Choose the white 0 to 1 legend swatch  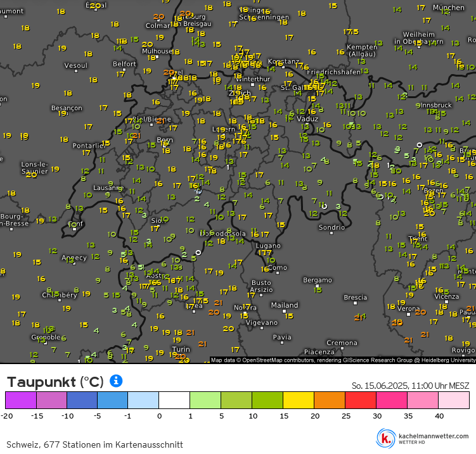click(174, 400)
